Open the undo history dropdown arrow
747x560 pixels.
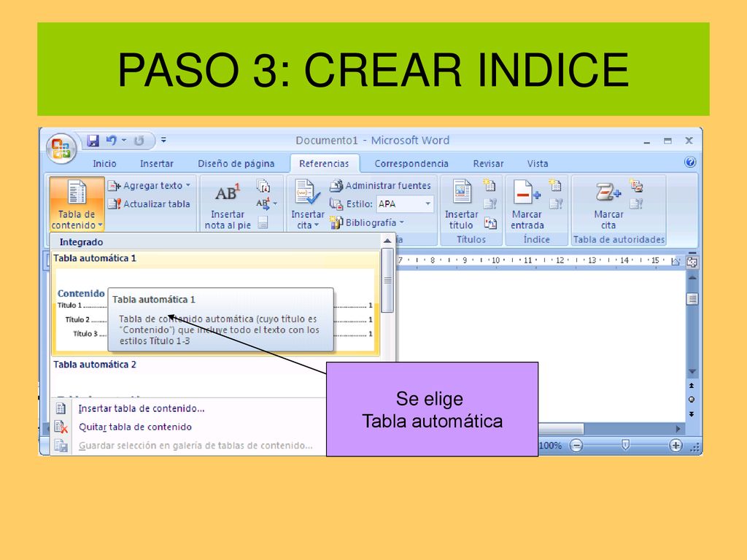click(124, 141)
